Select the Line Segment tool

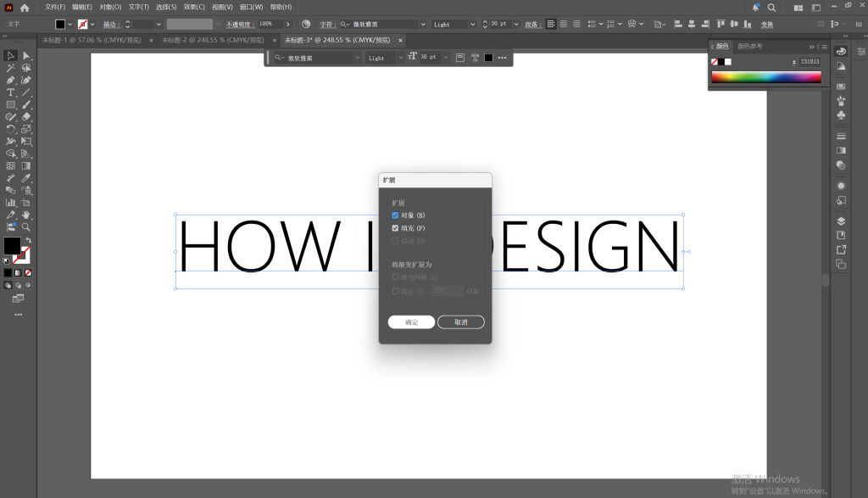click(x=26, y=92)
